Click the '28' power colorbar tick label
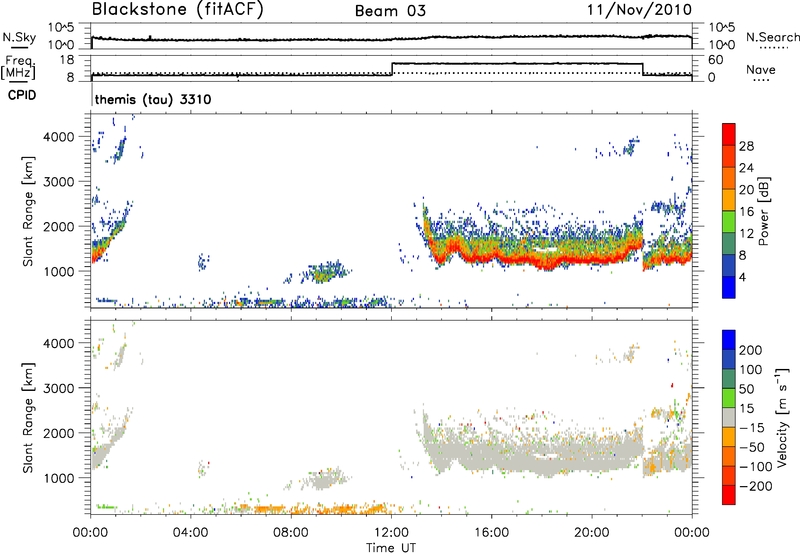The height and width of the screenshot is (554, 800). (x=746, y=146)
